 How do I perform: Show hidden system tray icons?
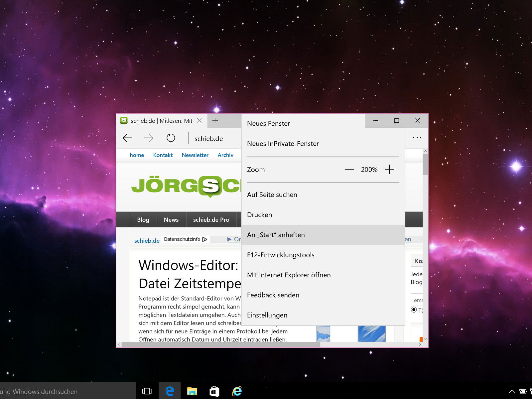point(512,391)
